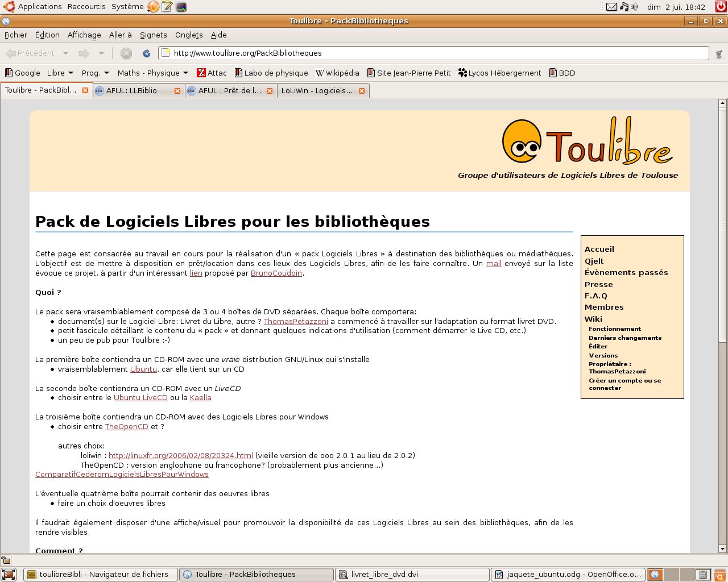Switch to jaquete_ubuntu.odg OpenOffice taskbar window
This screenshot has height=582, width=728.
pyautogui.click(x=568, y=575)
